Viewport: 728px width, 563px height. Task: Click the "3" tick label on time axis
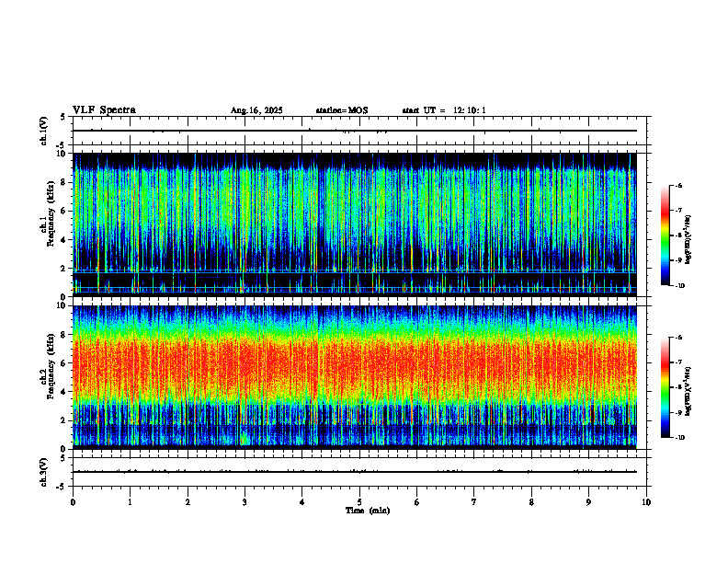pos(245,502)
